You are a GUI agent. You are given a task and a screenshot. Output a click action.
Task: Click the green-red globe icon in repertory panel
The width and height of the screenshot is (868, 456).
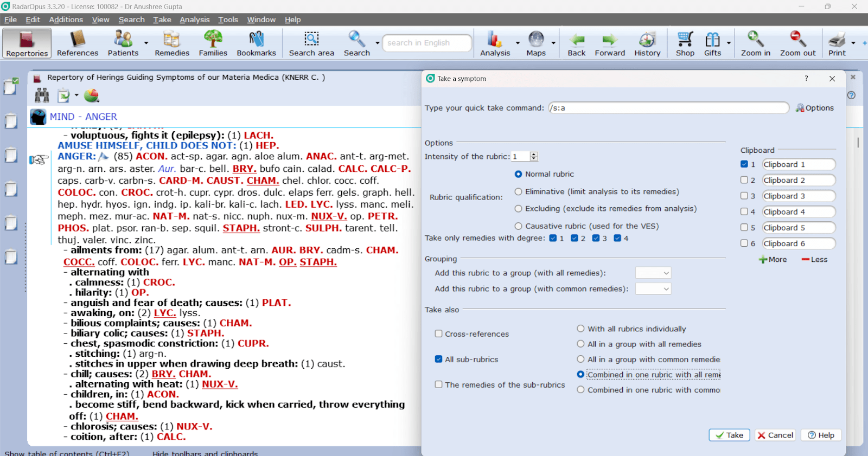(x=91, y=95)
